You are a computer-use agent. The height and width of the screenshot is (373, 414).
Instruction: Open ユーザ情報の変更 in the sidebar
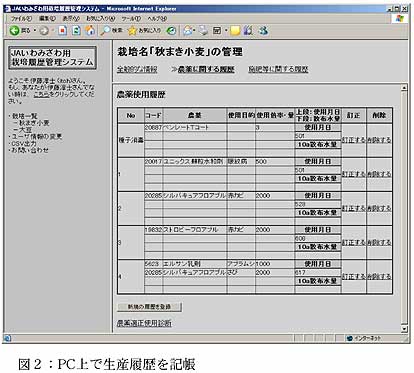coord(37,136)
